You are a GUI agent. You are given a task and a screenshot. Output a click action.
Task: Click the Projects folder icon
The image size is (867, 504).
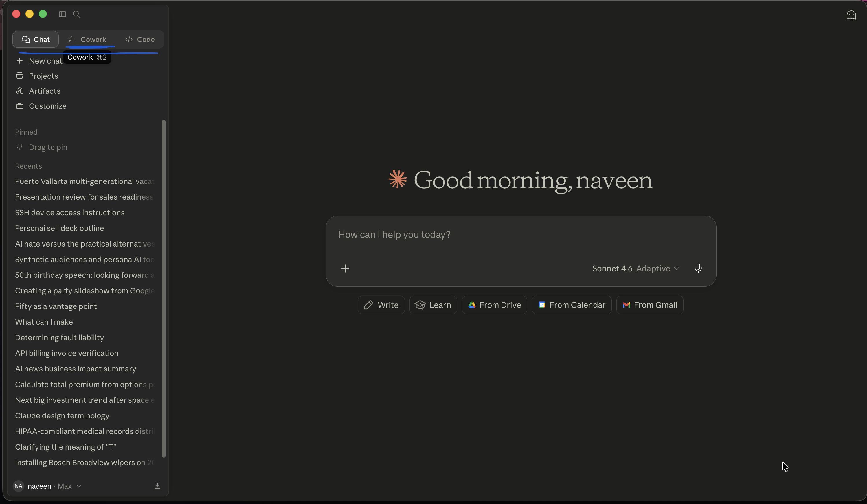pyautogui.click(x=20, y=76)
